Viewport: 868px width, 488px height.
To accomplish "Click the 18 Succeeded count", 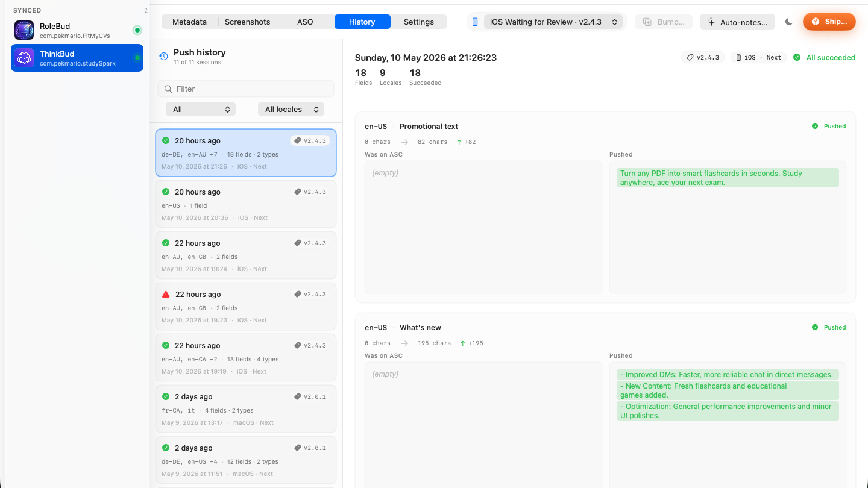I will [x=425, y=77].
